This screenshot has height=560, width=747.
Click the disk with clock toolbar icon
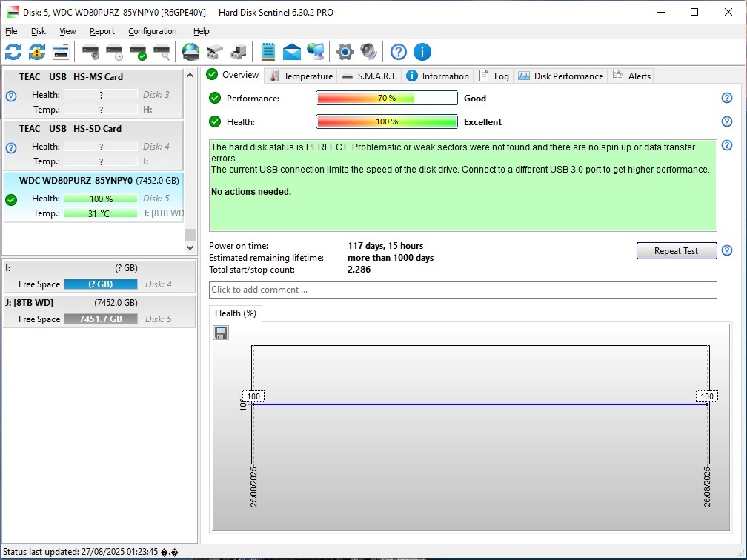point(114,52)
